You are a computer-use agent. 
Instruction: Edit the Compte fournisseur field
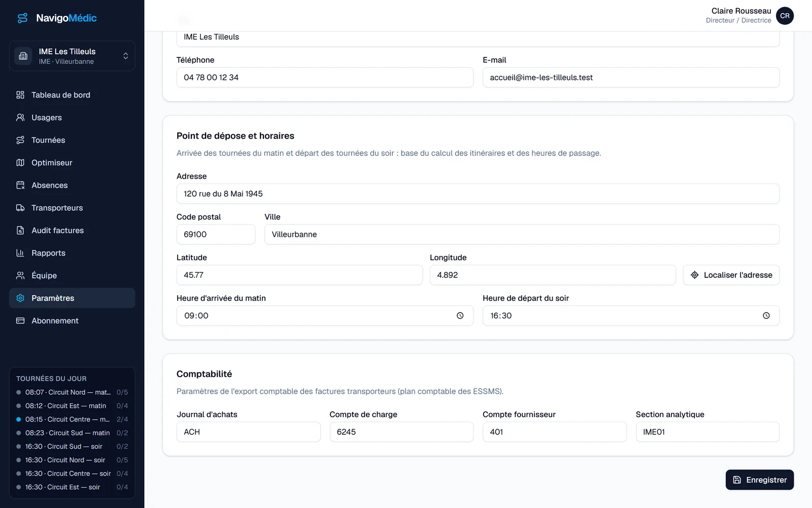point(555,432)
